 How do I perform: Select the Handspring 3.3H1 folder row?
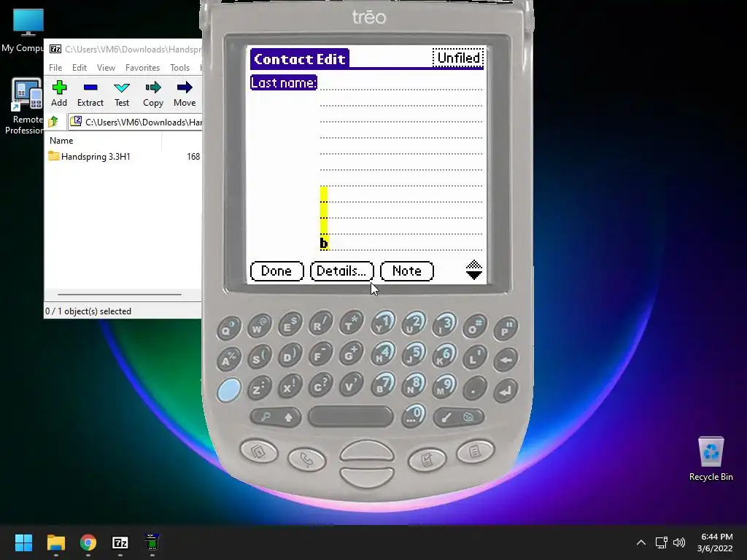(124, 156)
